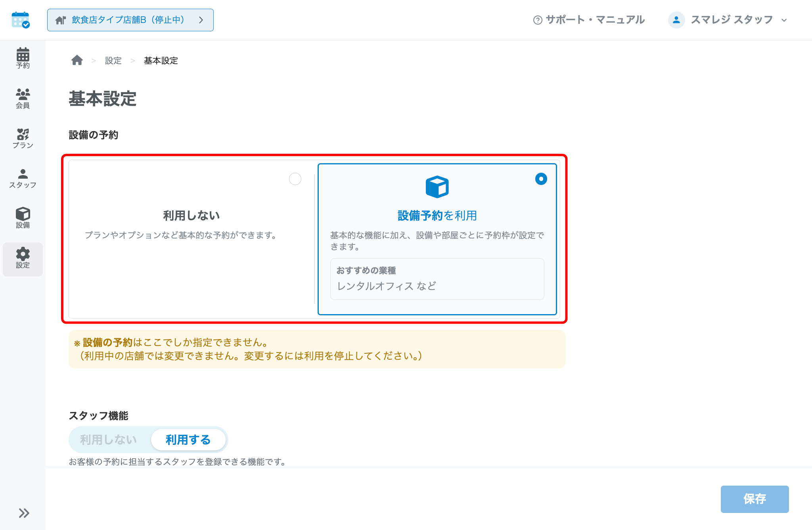This screenshot has width=812, height=530.
Task: Open the 設備 sidebar icon
Action: point(23,218)
